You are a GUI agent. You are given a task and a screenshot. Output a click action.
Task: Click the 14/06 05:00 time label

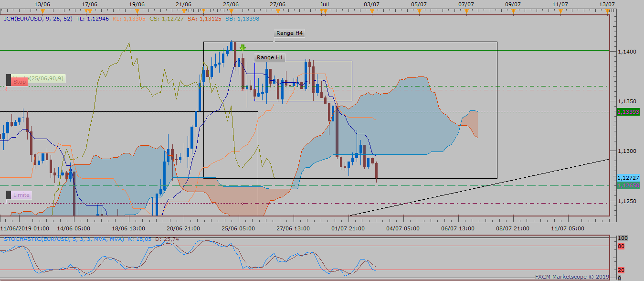73,228
